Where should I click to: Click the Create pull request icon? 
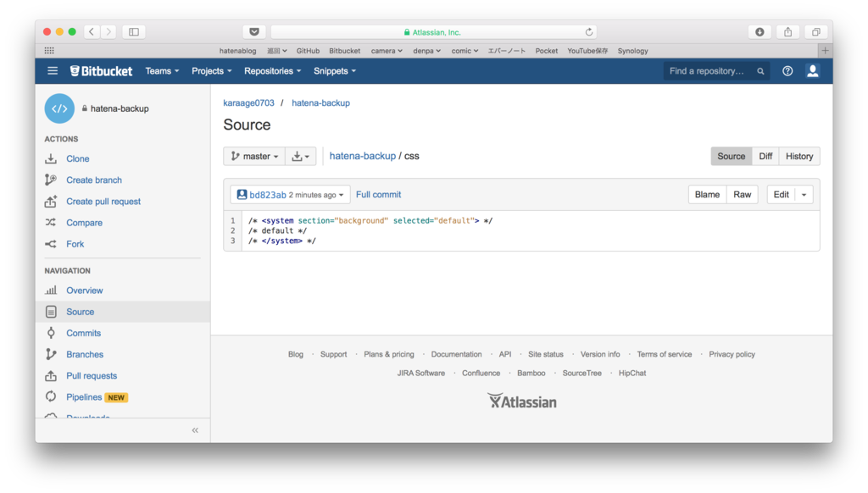pos(51,202)
